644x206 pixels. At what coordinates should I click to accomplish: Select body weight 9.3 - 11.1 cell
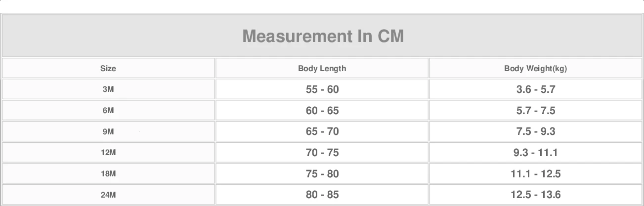coord(536,153)
